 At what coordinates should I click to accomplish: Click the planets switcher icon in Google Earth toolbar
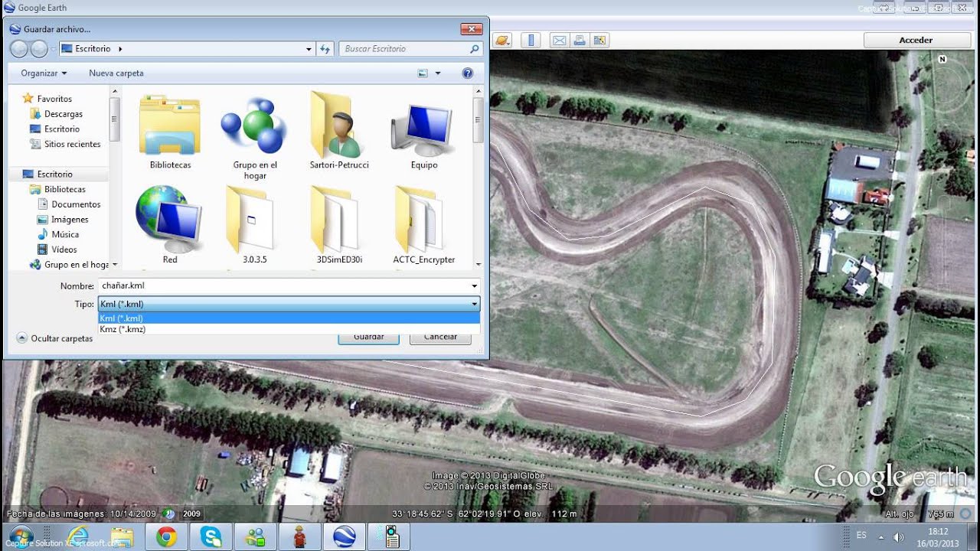501,40
